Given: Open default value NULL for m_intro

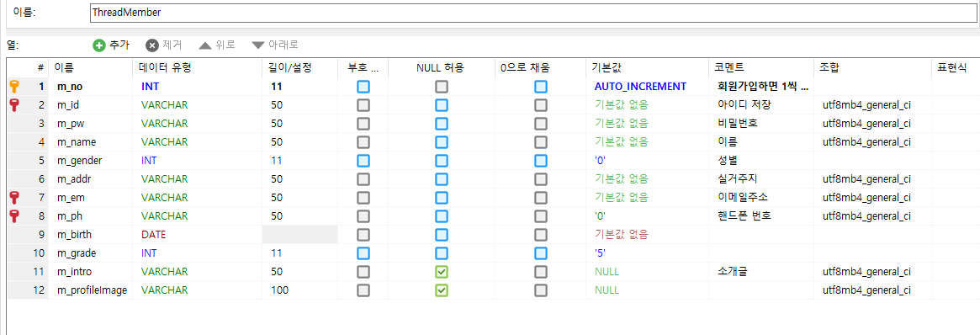Looking at the screenshot, I should [607, 272].
